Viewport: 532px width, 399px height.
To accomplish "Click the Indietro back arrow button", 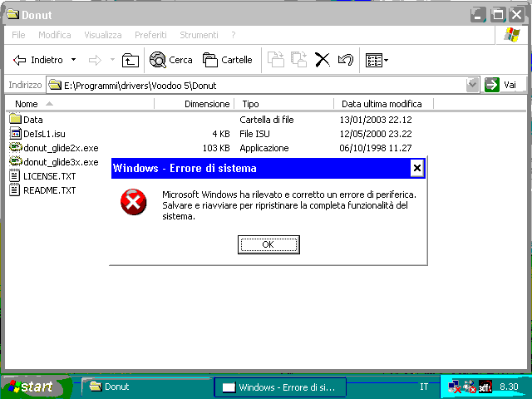I will tap(38, 61).
